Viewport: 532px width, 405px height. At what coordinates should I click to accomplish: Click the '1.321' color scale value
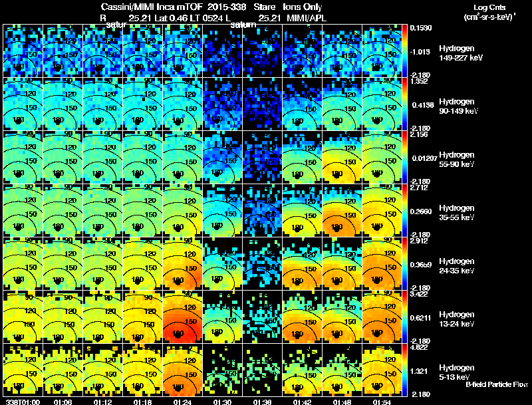419,371
